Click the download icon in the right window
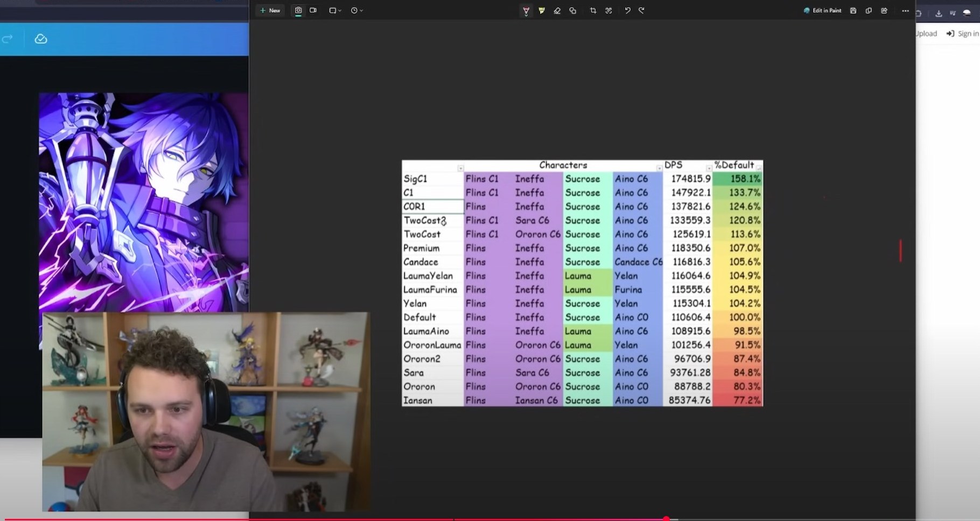Image resolution: width=980 pixels, height=521 pixels. (939, 13)
